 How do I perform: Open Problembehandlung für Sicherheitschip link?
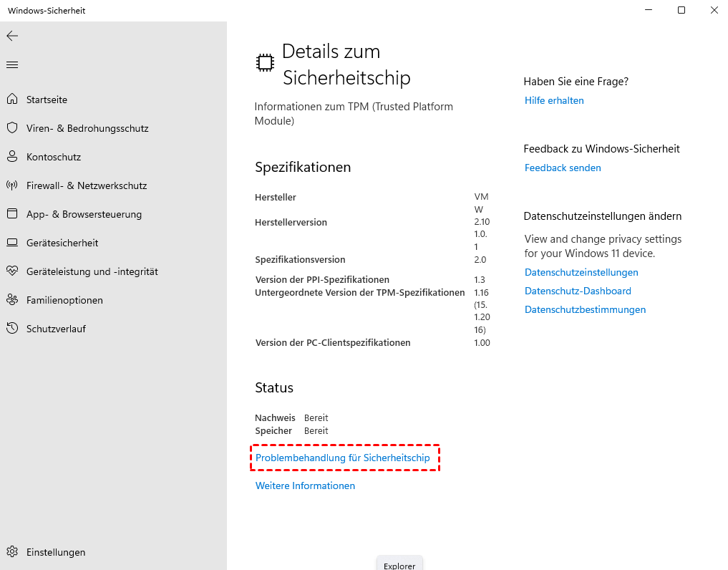tap(343, 458)
